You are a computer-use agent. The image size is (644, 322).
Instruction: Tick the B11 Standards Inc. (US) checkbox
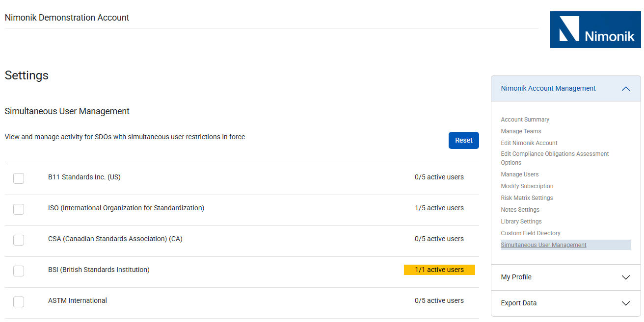coord(19,178)
